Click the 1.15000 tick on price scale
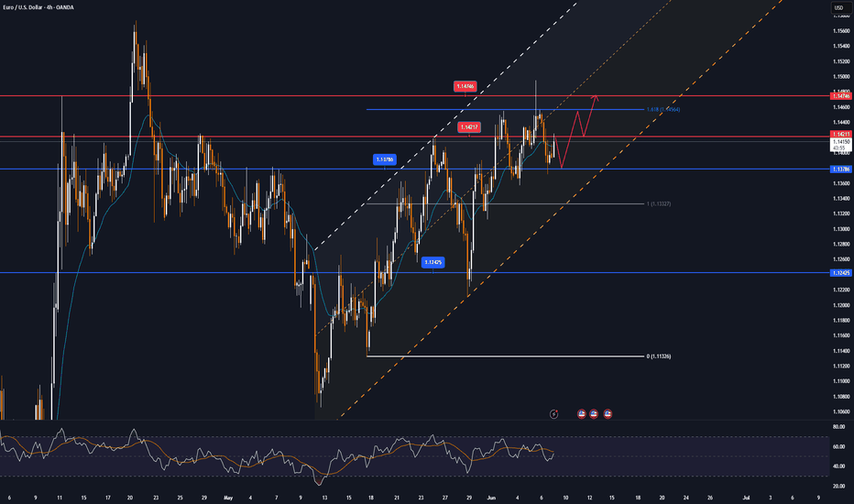This screenshot has width=854, height=504. point(841,77)
